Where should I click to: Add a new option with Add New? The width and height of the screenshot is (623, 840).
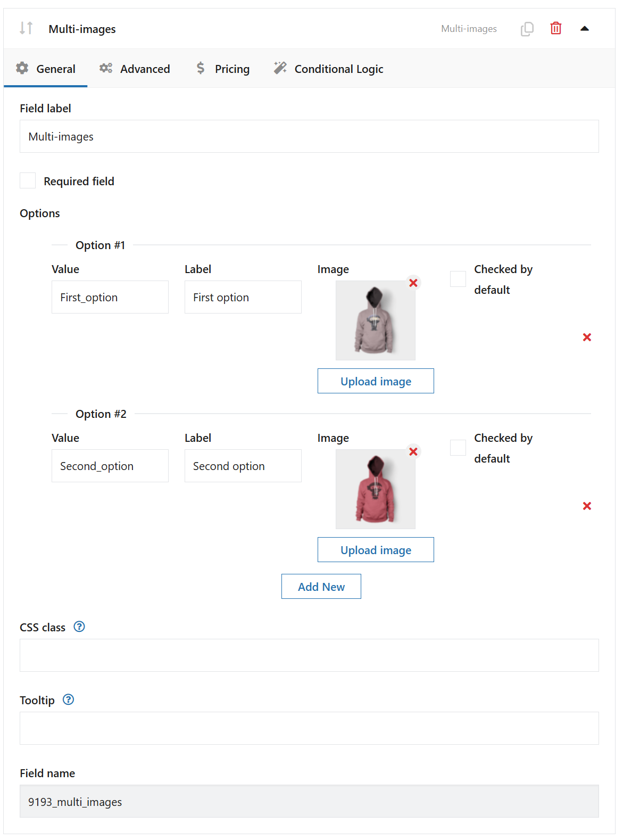click(321, 586)
